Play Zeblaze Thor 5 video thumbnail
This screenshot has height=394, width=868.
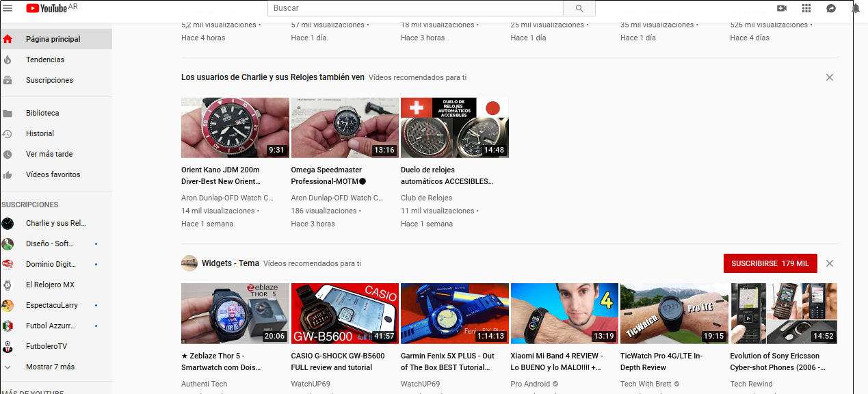(x=235, y=313)
